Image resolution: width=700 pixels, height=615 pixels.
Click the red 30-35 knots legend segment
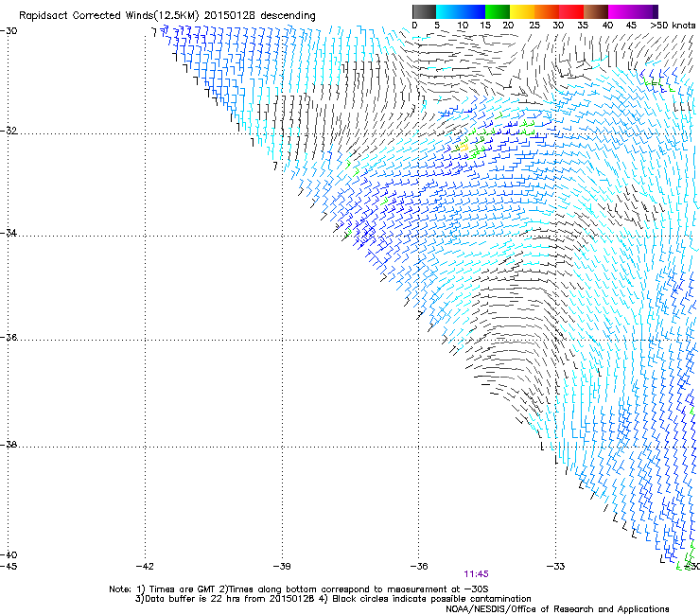[x=571, y=11]
